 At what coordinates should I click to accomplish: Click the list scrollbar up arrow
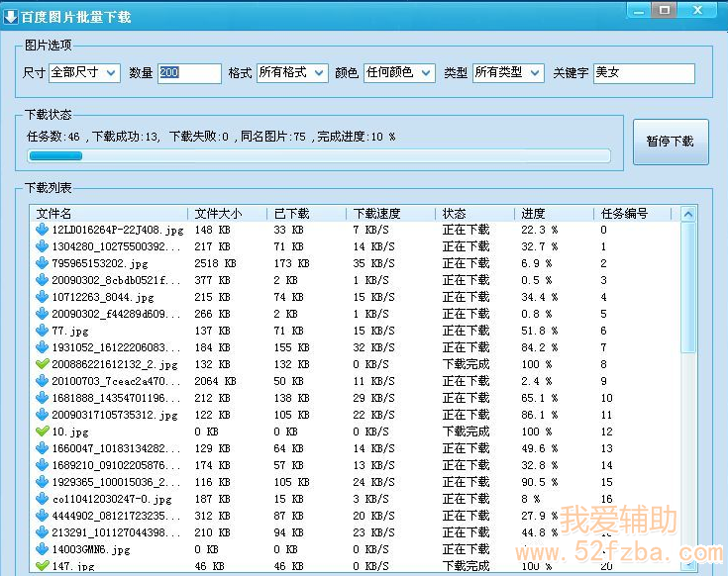pyautogui.click(x=688, y=214)
